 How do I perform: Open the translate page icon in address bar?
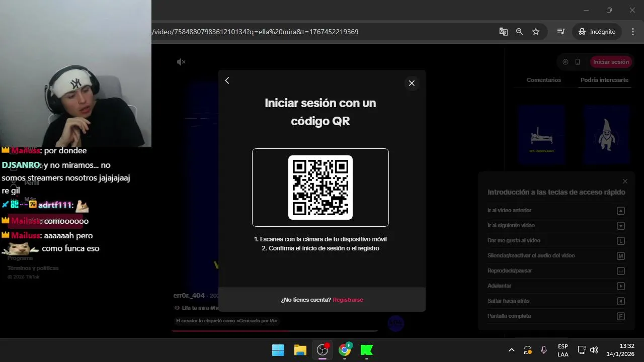[503, 32]
